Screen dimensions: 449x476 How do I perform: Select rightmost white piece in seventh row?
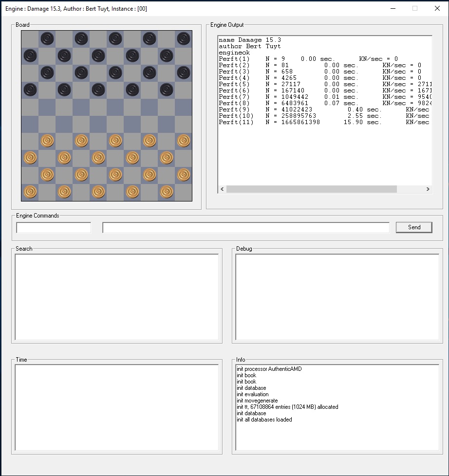point(184,141)
